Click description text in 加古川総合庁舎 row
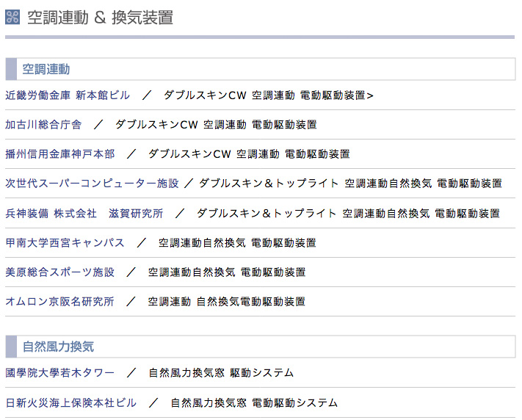The height and width of the screenshot is (420, 522). (216, 125)
